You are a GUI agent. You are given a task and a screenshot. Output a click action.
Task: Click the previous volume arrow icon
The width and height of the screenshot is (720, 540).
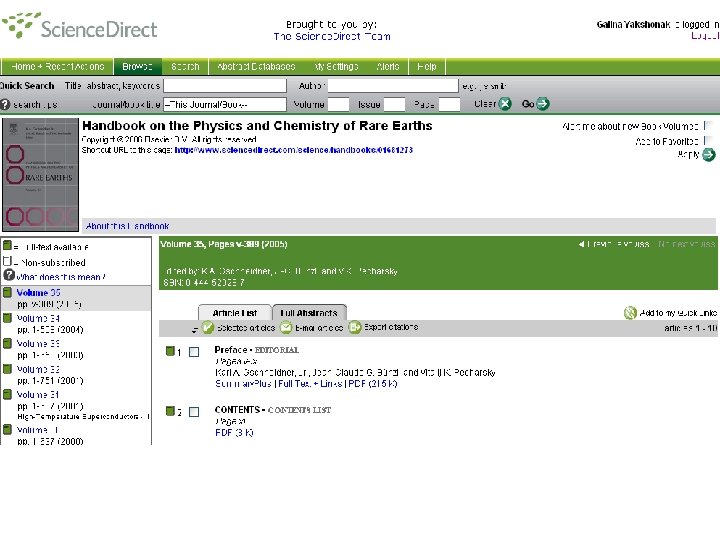(x=581, y=244)
